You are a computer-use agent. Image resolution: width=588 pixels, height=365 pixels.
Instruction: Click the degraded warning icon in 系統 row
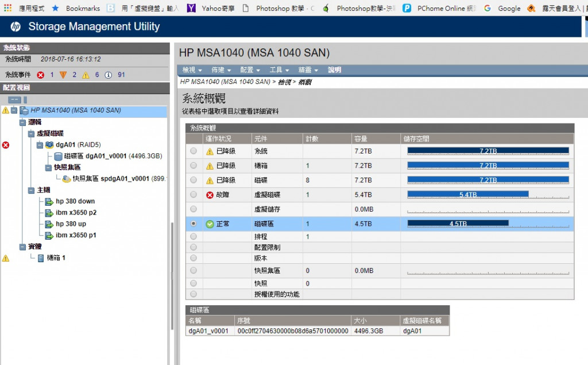pos(210,151)
